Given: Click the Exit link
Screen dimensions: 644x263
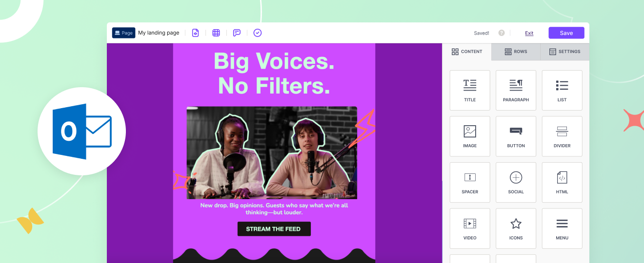Looking at the screenshot, I should (x=529, y=33).
